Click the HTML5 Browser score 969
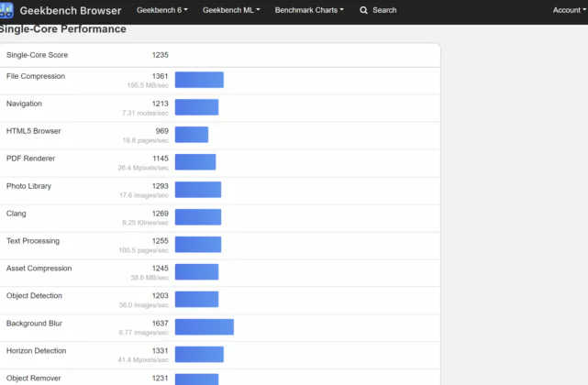Image resolution: width=588 pixels, height=385 pixels. [x=162, y=131]
